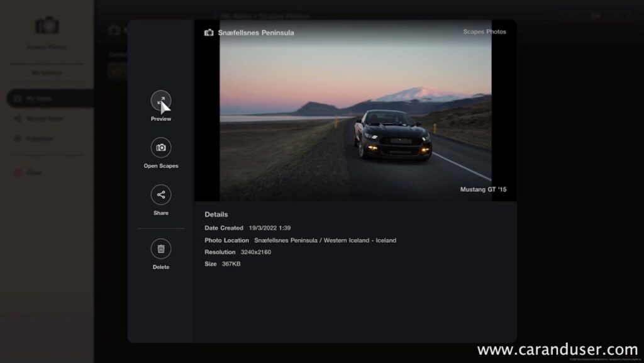Click camera icon beside Snæfellsnes Peninsula title
Screen dimensions: 644x363
(x=209, y=33)
